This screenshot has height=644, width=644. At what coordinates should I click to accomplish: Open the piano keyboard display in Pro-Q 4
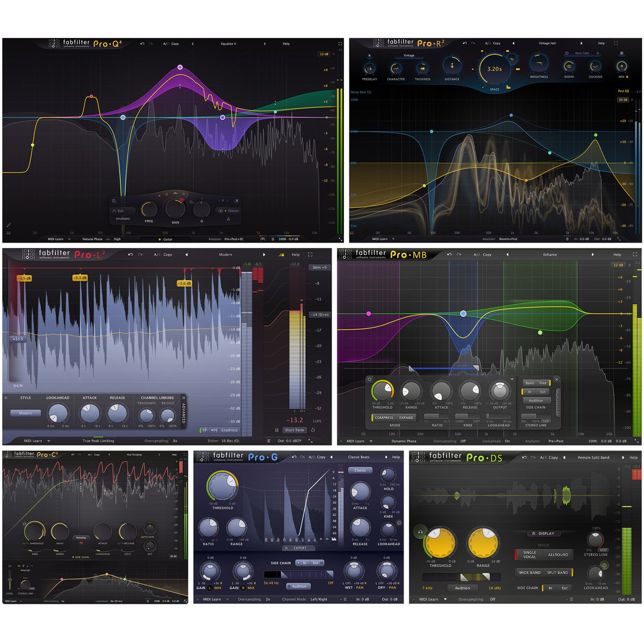8,233
